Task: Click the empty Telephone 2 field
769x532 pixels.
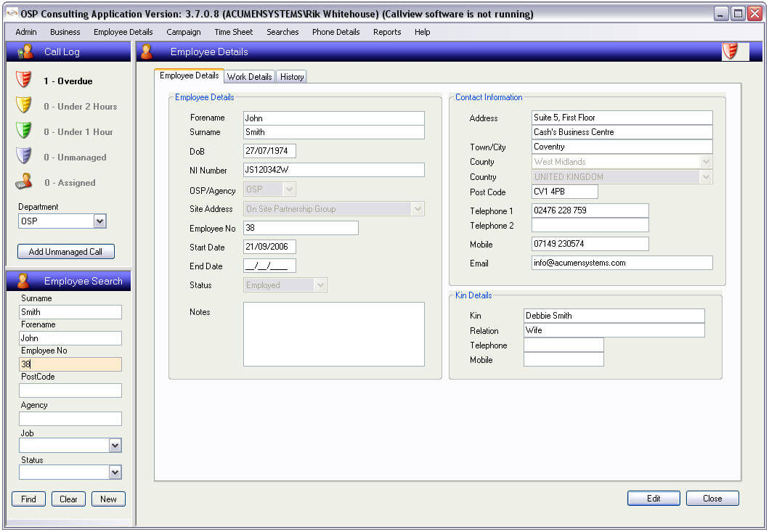Action: [x=590, y=224]
